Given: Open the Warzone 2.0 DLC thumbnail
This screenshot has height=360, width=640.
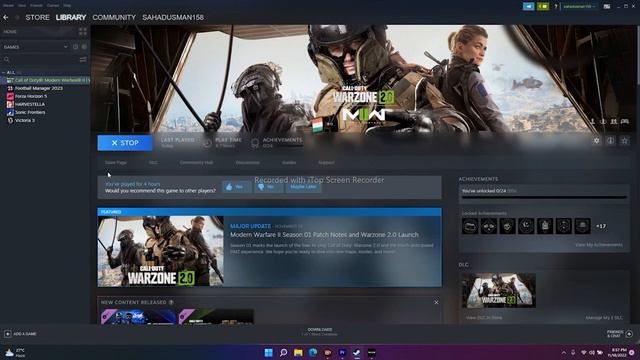Looking at the screenshot, I should [499, 291].
